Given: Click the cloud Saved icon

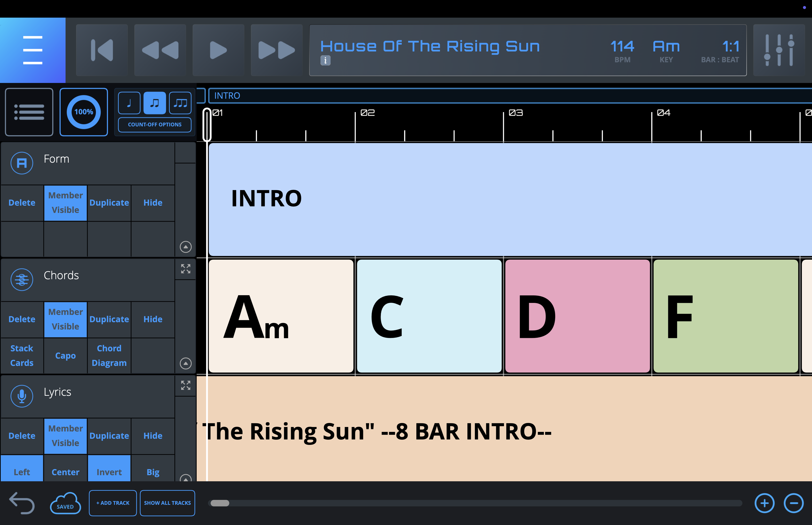Looking at the screenshot, I should [x=65, y=503].
